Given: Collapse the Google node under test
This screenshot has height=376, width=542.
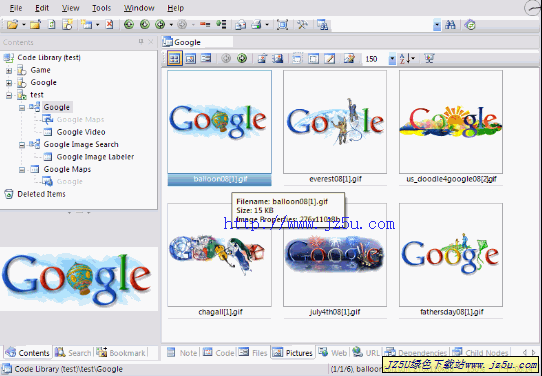Looking at the screenshot, I should (22, 108).
